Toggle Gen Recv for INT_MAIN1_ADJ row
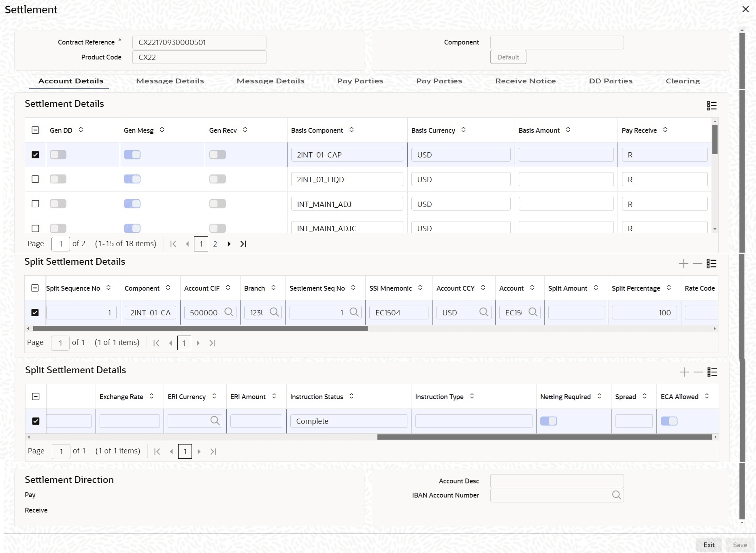This screenshot has height=553, width=756. coord(217,204)
